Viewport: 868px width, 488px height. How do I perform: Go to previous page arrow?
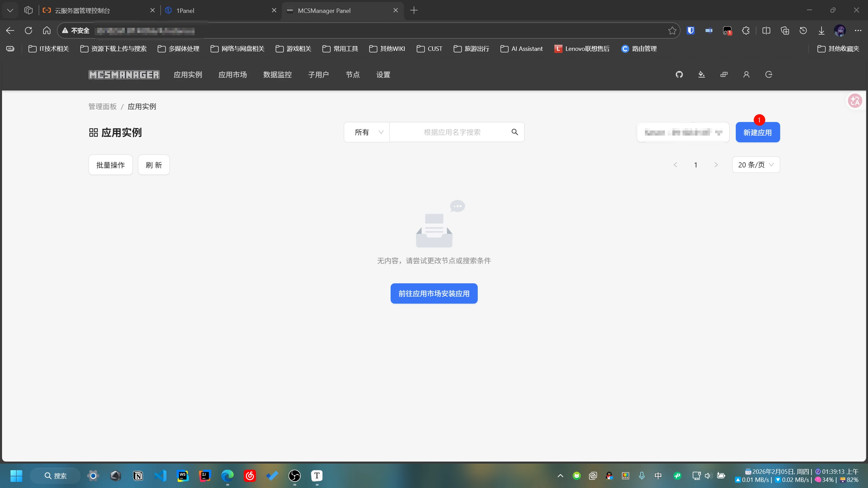[x=675, y=165]
